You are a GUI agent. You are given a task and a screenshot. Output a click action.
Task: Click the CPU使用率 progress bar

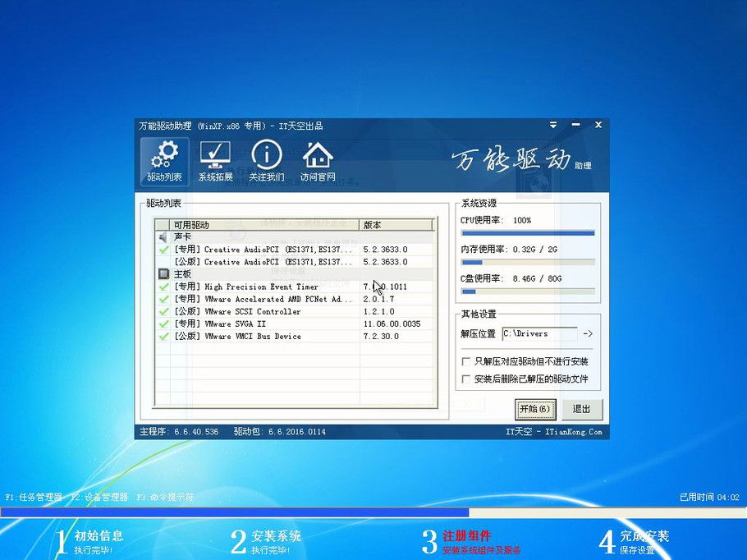(528, 233)
